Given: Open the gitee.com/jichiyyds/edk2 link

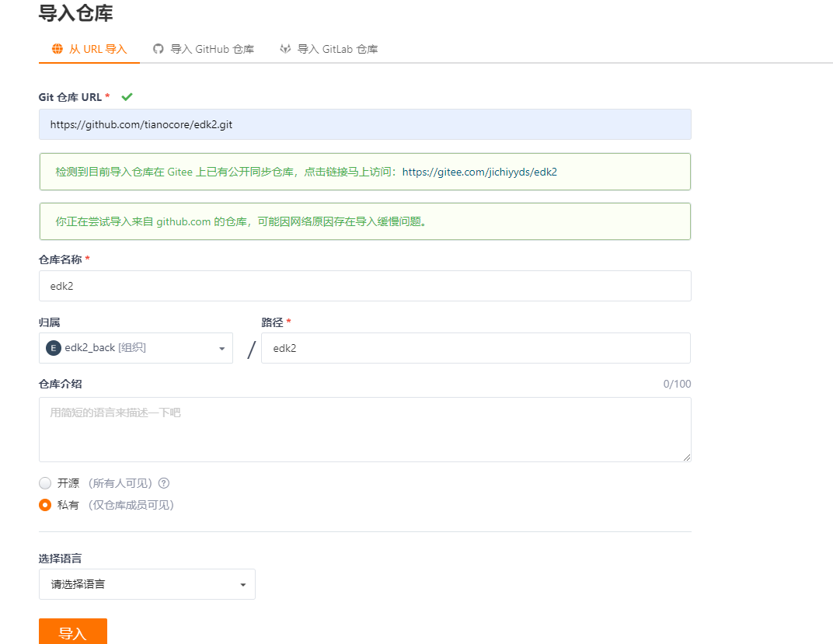Looking at the screenshot, I should point(479,172).
